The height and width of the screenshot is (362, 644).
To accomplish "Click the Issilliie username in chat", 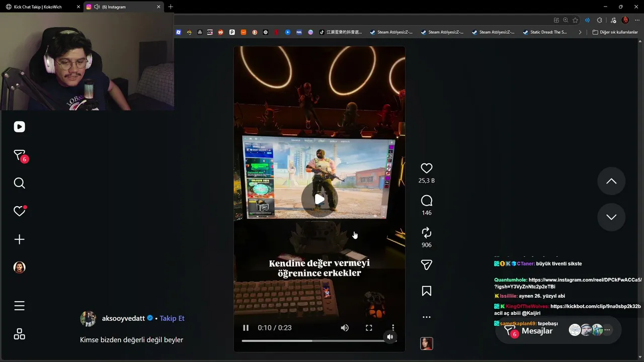I will click(509, 296).
